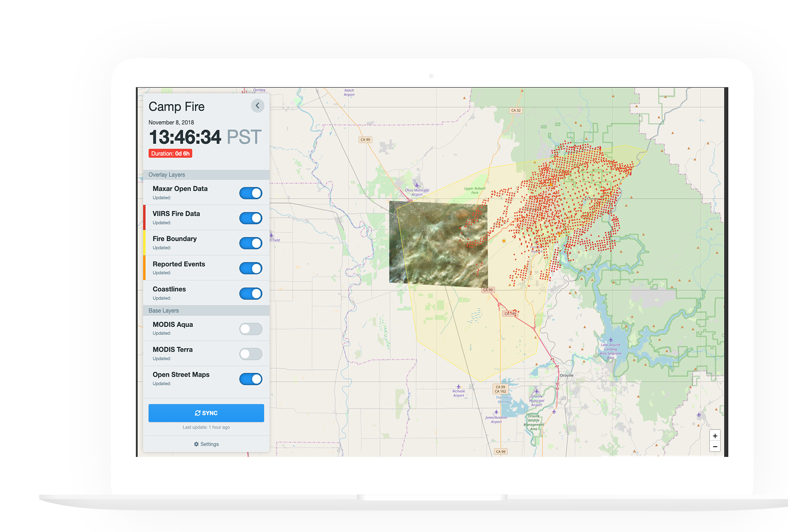
Task: Zoom in on the map
Action: point(715,436)
